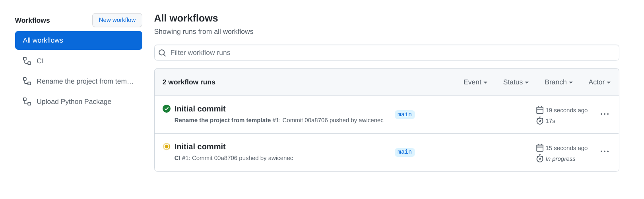The width and height of the screenshot is (644, 199).
Task: Click the search magnifier icon
Action: click(162, 53)
